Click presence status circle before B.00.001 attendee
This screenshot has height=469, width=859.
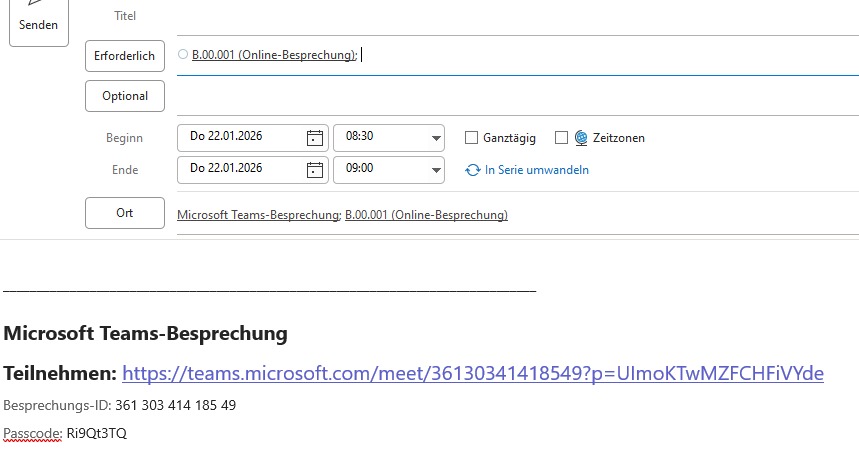[183, 55]
